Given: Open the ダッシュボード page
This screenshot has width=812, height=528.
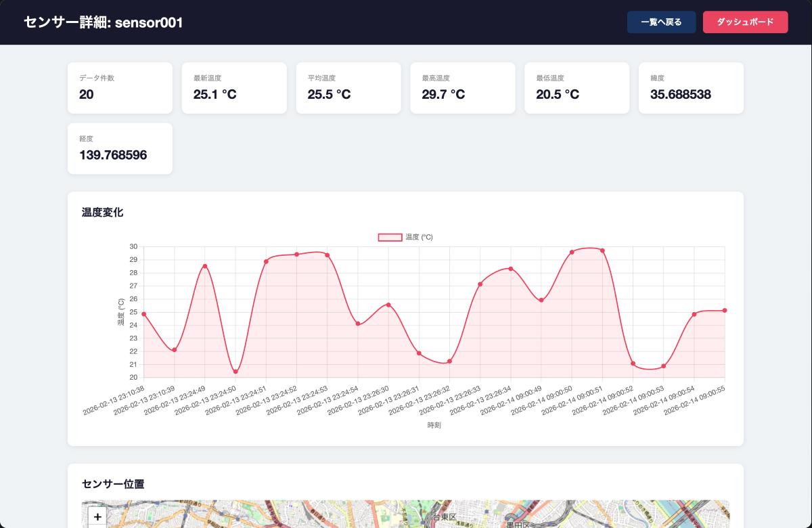Looking at the screenshot, I should [745, 22].
